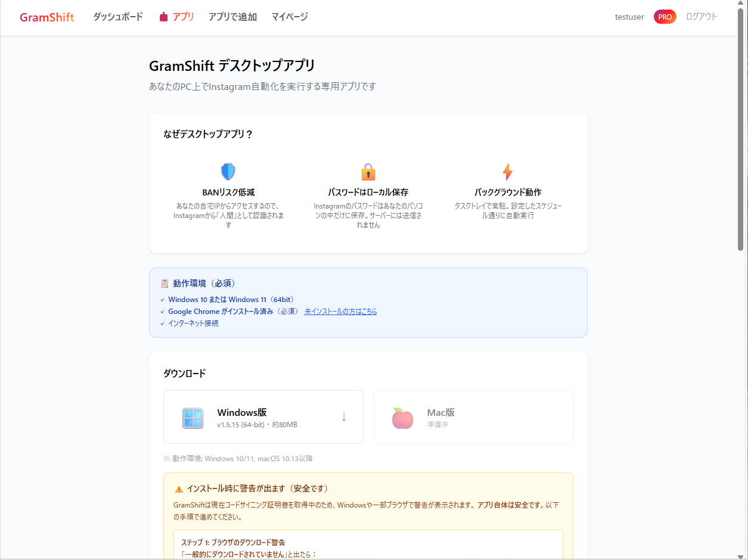Open マイページ in navigation
748x560 pixels.
(290, 17)
